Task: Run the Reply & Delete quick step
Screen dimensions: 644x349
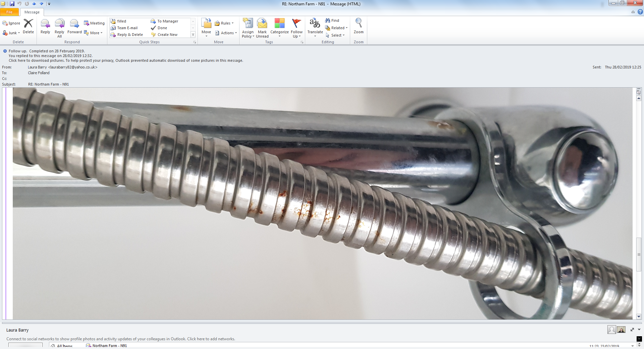Action: 130,35
